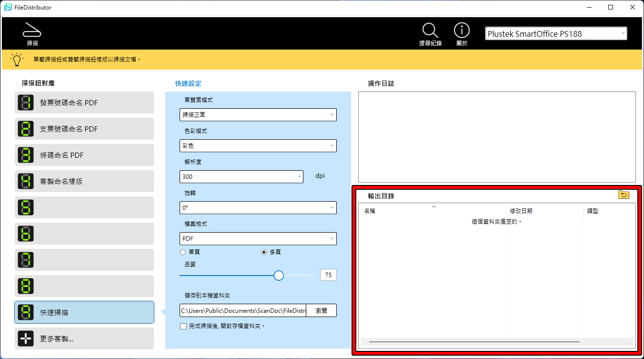Click the horizontal scrollbar in 輸出目錄
The image size is (644, 359).
[x=474, y=342]
